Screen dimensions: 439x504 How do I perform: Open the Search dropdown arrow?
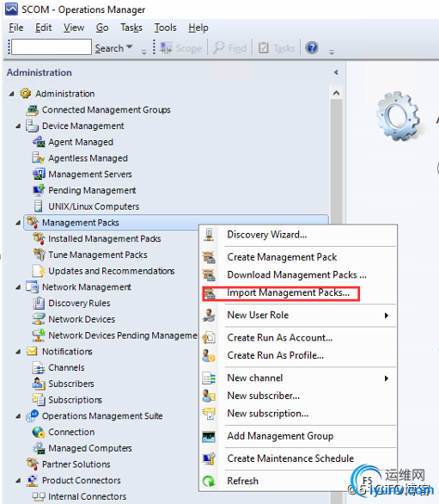click(x=130, y=47)
